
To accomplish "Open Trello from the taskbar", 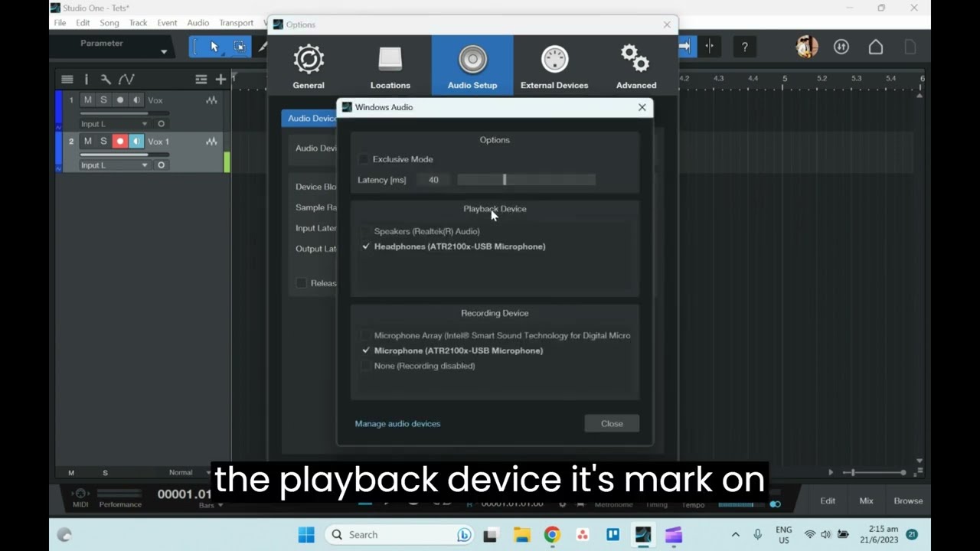I will [612, 535].
